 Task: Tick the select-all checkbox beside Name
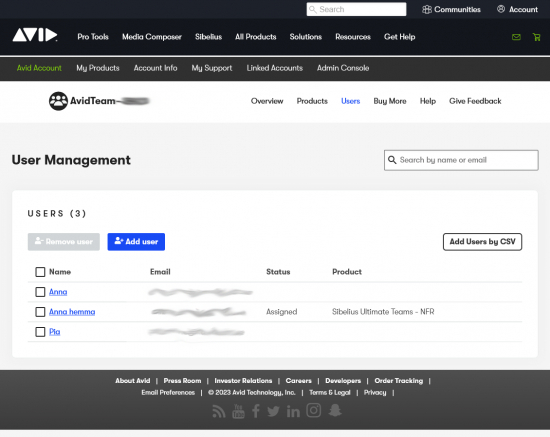point(40,272)
